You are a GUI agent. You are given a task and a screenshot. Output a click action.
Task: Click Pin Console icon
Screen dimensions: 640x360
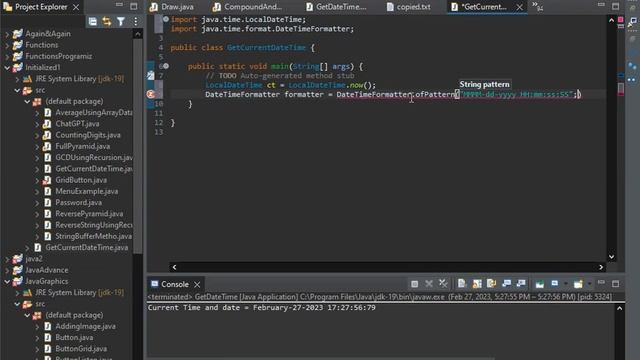540,284
